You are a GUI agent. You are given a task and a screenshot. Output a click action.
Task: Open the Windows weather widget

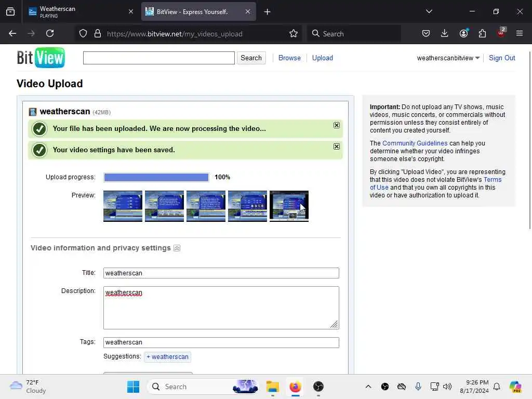click(x=28, y=387)
